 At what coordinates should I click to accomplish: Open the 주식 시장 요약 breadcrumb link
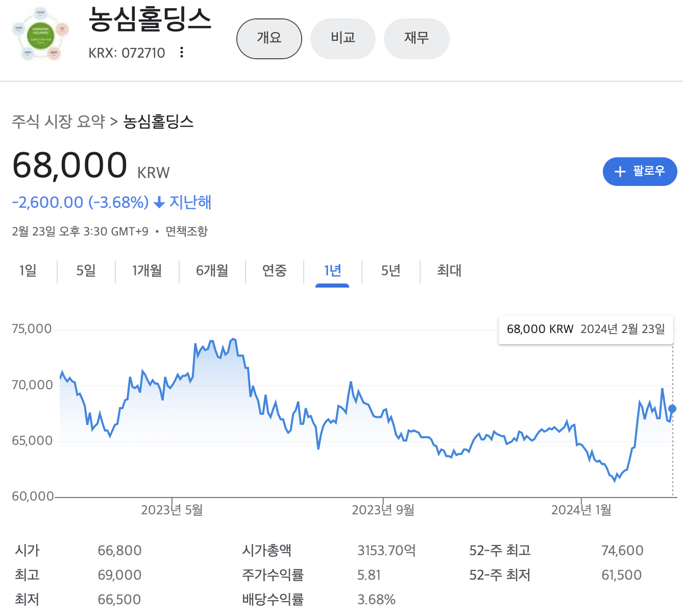pyautogui.click(x=59, y=122)
